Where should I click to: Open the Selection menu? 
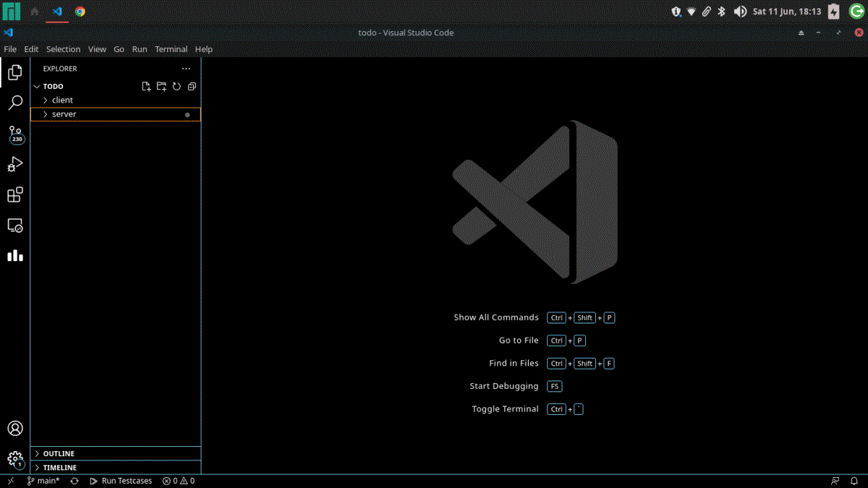tap(64, 49)
